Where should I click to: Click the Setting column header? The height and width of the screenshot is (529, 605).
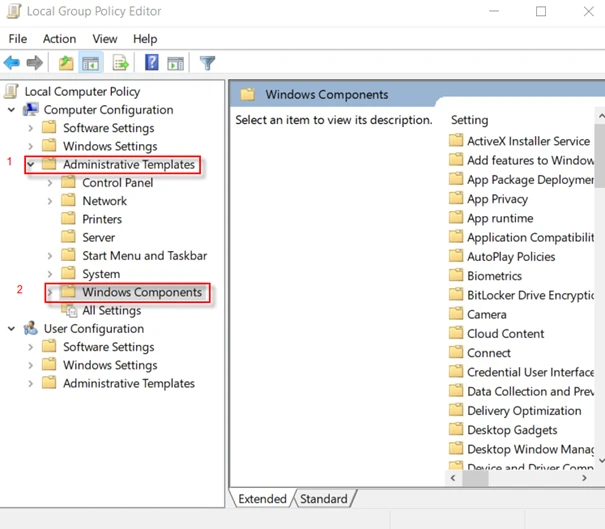[x=470, y=120]
